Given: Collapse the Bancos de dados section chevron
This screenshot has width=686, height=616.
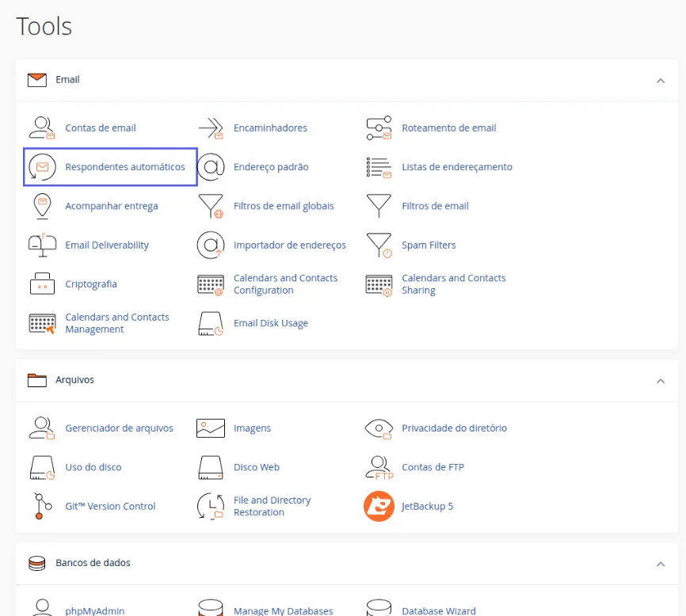Looking at the screenshot, I should [x=661, y=564].
